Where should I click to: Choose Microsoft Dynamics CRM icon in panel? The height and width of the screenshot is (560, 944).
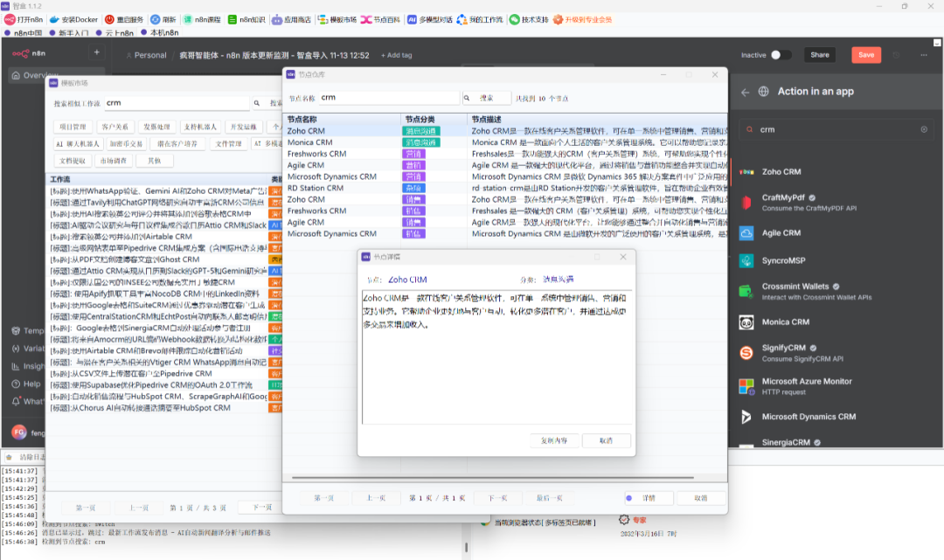click(746, 417)
